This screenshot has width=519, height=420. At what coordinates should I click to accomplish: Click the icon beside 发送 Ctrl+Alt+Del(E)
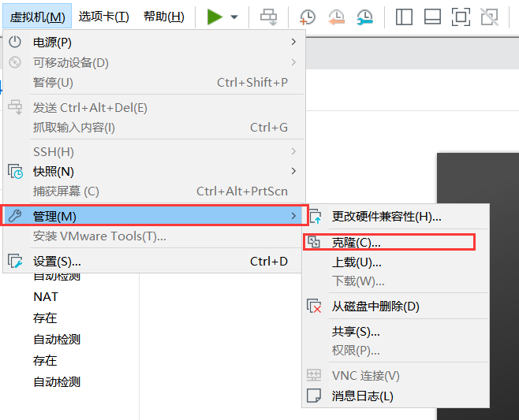click(x=15, y=107)
